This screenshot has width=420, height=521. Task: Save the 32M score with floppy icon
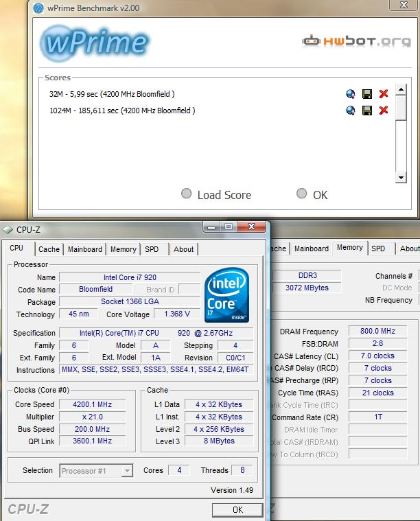tap(367, 94)
